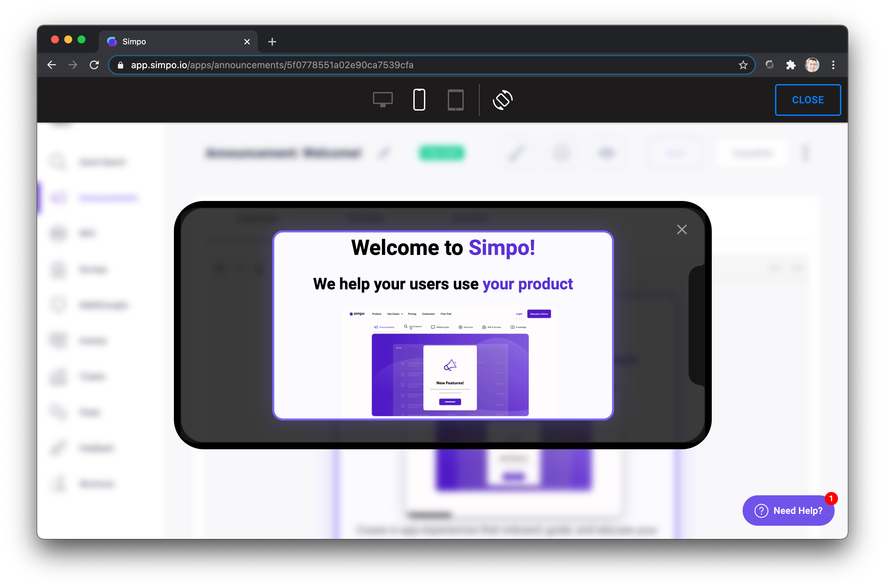Image resolution: width=885 pixels, height=588 pixels.
Task: Click the Welcome to Simpo! heading
Action: [443, 248]
